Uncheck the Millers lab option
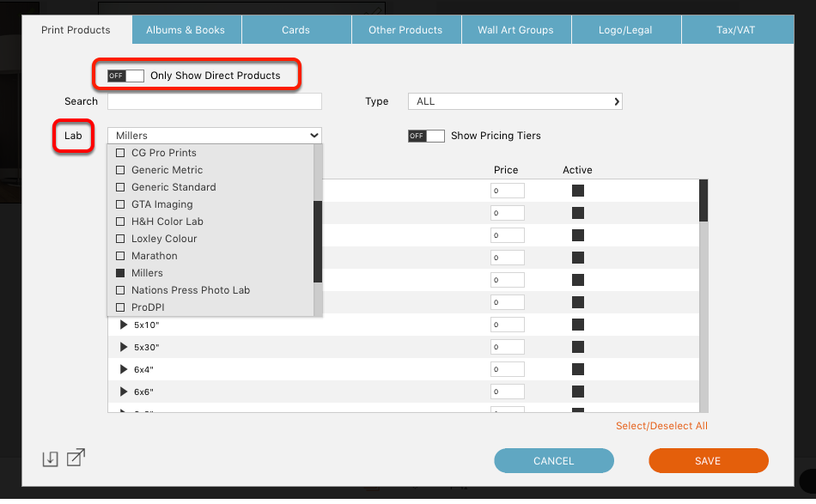Image resolution: width=816 pixels, height=504 pixels. [120, 273]
